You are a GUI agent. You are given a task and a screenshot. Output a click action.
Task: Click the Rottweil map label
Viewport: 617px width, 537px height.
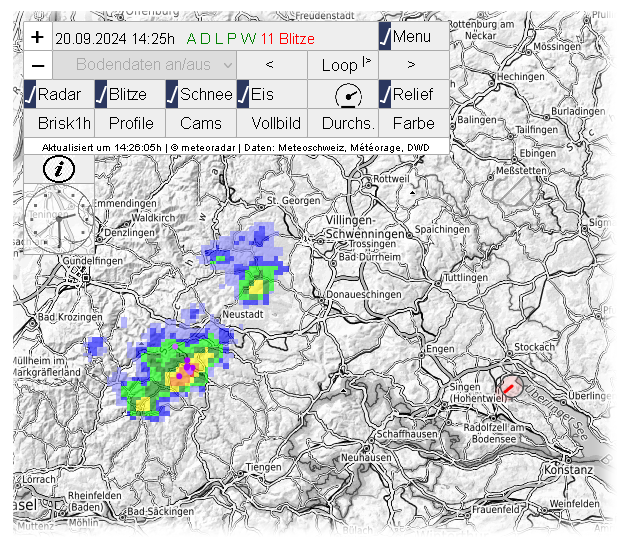coord(391,179)
